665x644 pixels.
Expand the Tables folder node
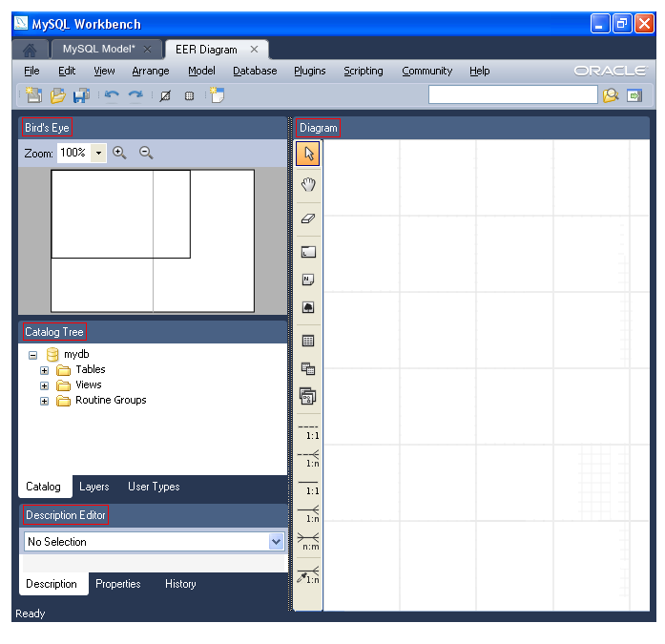coord(44,370)
